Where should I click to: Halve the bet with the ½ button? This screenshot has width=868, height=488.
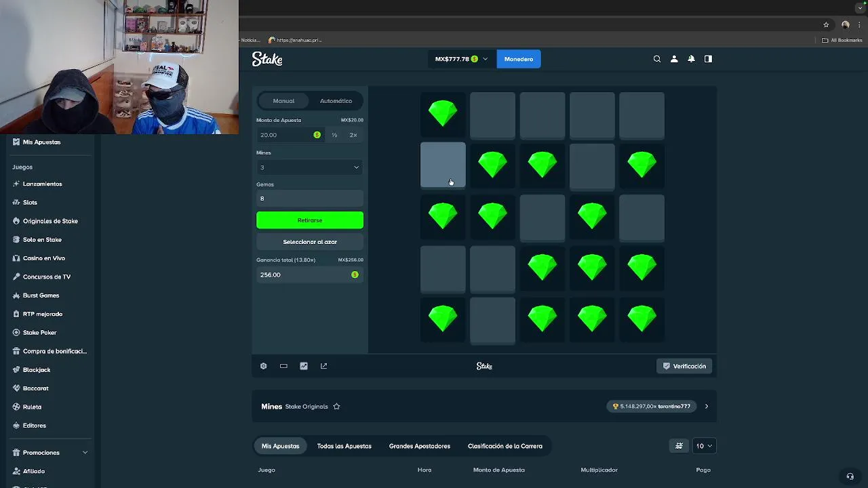pyautogui.click(x=334, y=135)
